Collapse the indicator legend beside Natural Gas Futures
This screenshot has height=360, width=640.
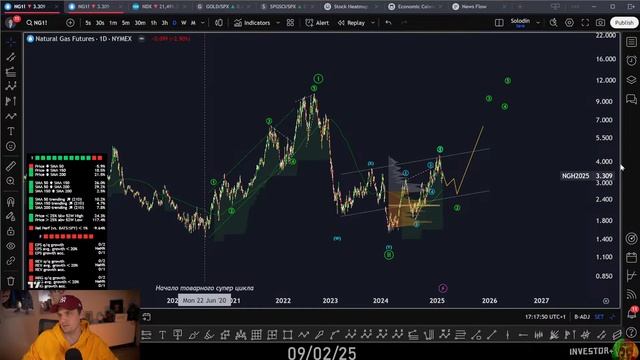pyautogui.click(x=142, y=39)
